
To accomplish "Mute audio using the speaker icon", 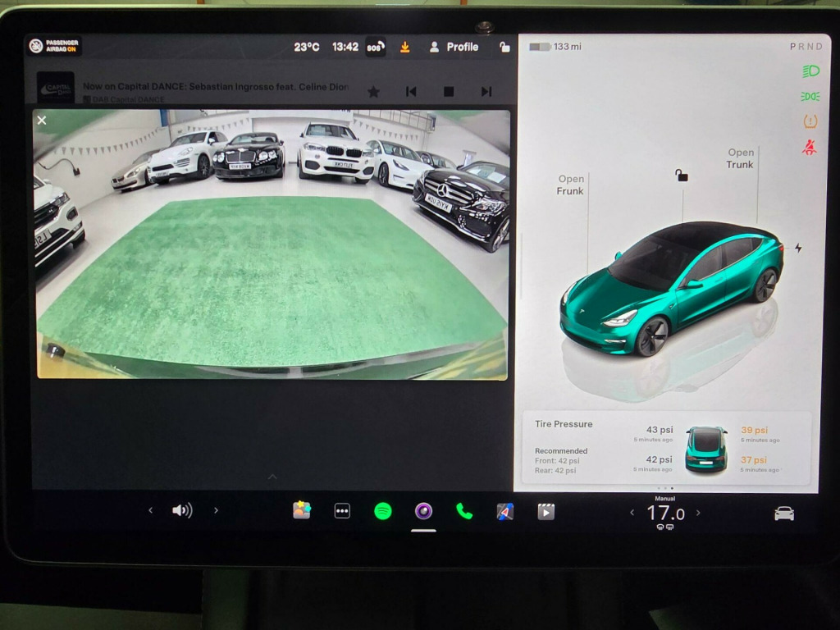I will (x=181, y=510).
